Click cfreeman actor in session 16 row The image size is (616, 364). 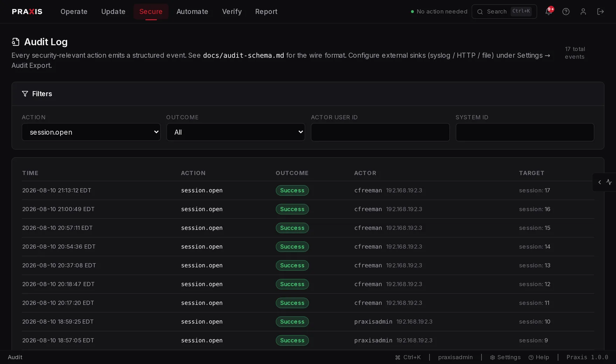(368, 209)
